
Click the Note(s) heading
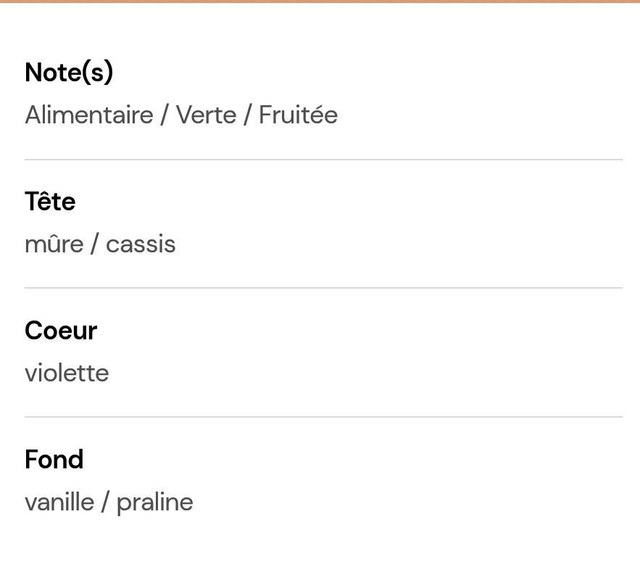[x=69, y=72]
